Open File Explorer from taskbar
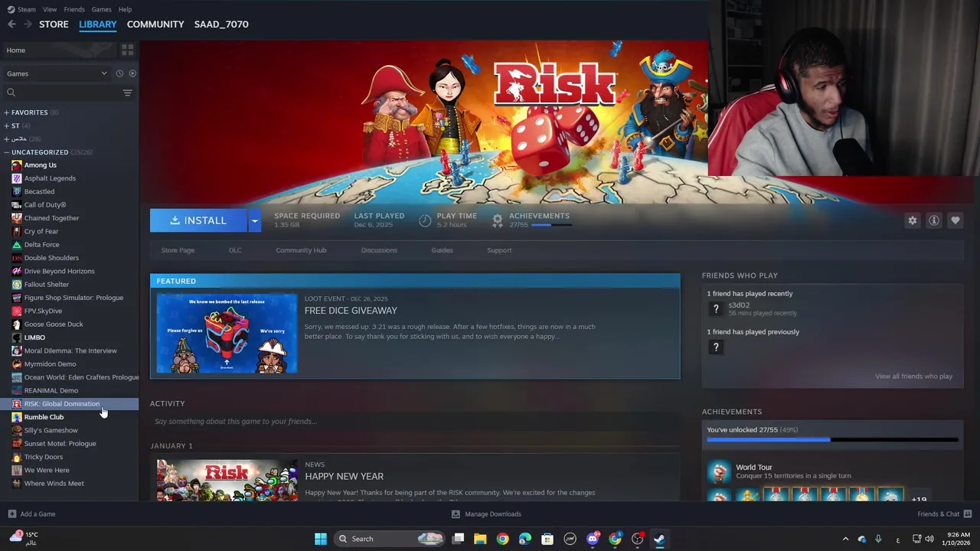This screenshot has width=980, height=551. pos(480,539)
